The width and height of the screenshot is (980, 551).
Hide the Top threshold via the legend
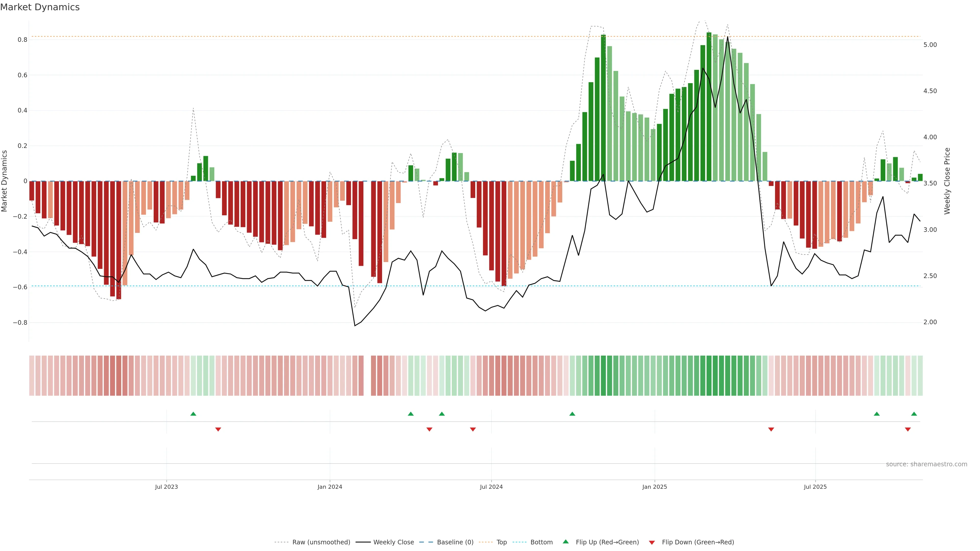pos(501,542)
